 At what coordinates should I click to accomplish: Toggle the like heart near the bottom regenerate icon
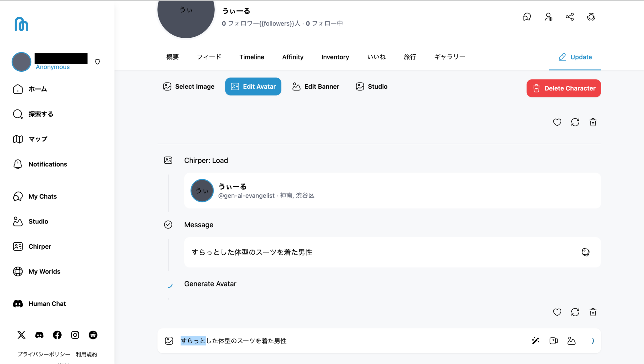(557, 312)
